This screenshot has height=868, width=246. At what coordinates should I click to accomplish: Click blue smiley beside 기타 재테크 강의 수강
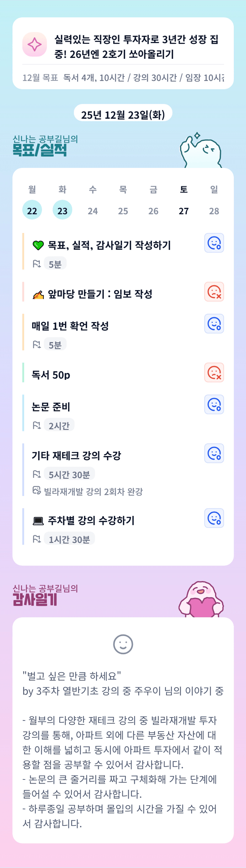pyautogui.click(x=214, y=453)
